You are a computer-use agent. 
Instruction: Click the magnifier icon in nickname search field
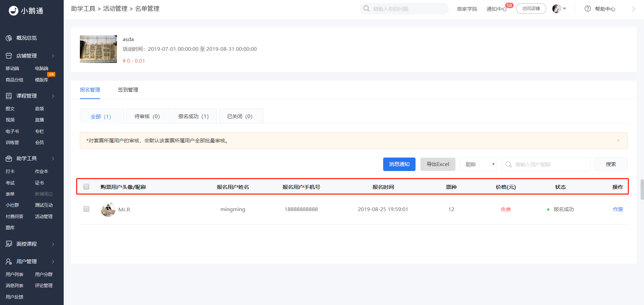pos(509,164)
